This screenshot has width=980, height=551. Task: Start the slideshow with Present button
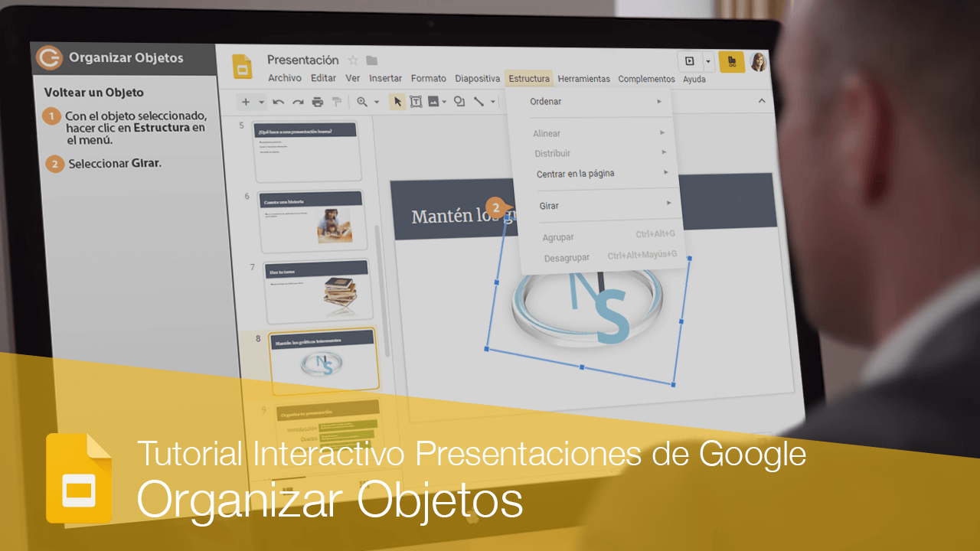(x=690, y=61)
